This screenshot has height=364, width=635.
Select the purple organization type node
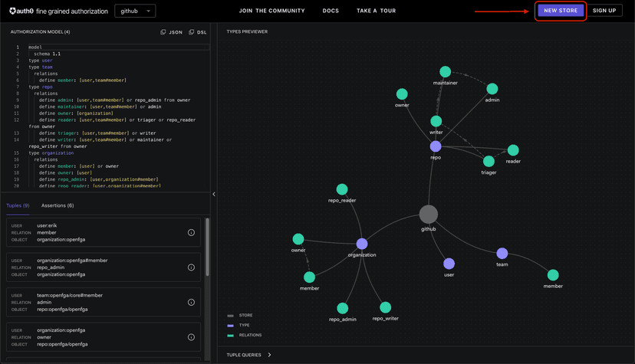(x=362, y=244)
